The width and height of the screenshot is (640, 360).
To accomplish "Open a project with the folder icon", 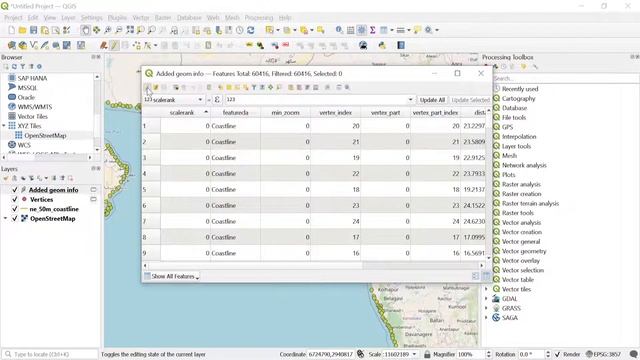I will [x=22, y=30].
